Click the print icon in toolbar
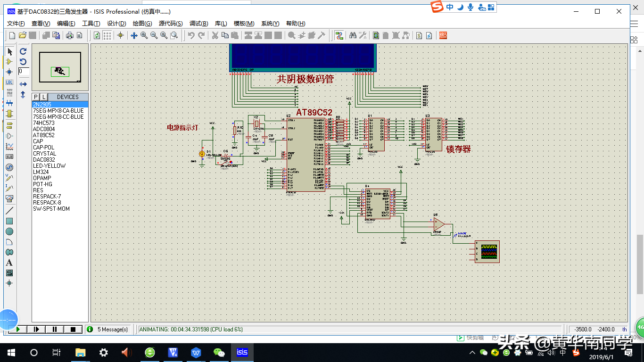Screen dimensions: 644x362 (70, 35)
